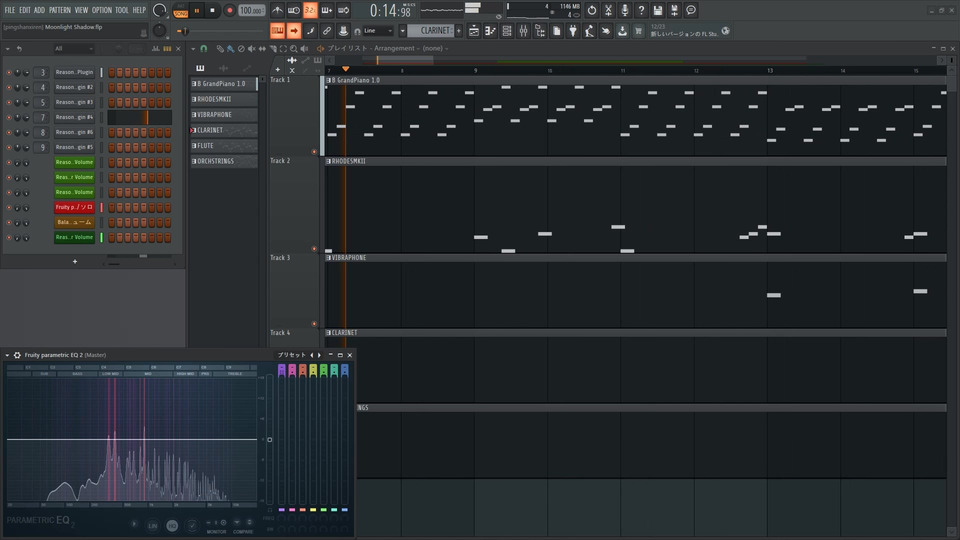Open the plugin picker plug icon
The width and height of the screenshot is (960, 540).
573,31
